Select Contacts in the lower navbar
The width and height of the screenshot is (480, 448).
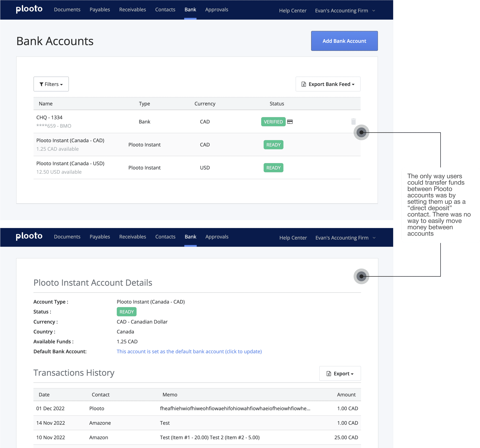click(x=165, y=237)
